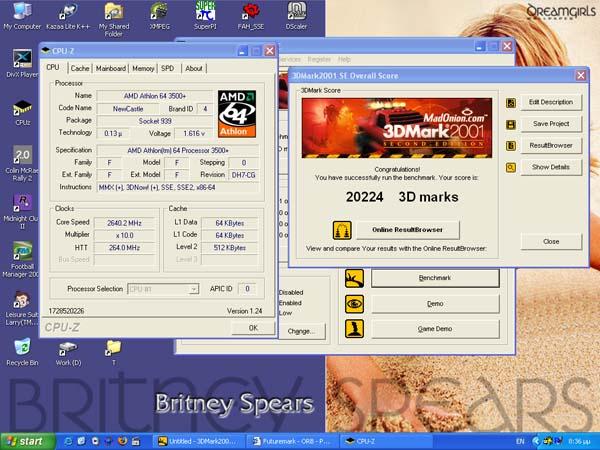Switch to the Mainboard tab in CPU-Z
The image size is (600, 450).
[111, 68]
